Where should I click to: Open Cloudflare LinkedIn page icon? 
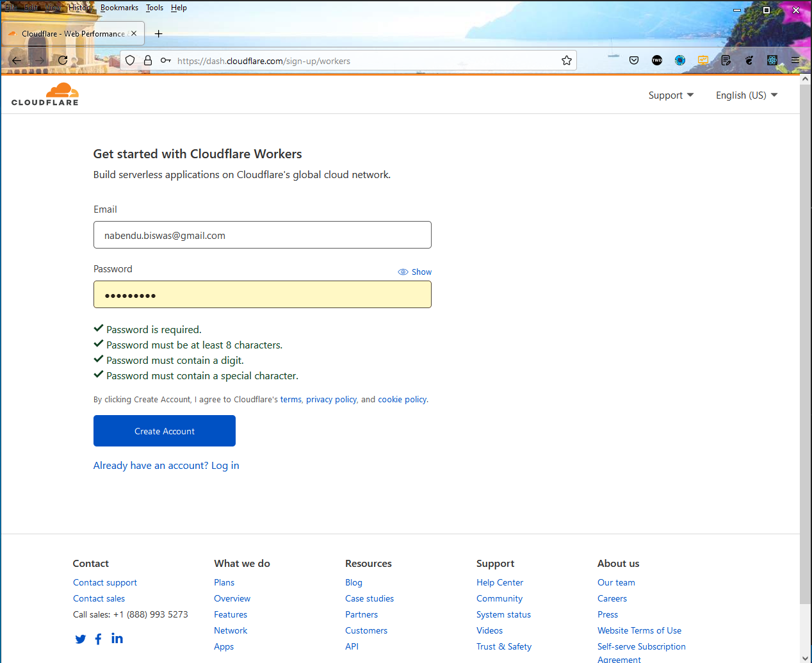117,638
